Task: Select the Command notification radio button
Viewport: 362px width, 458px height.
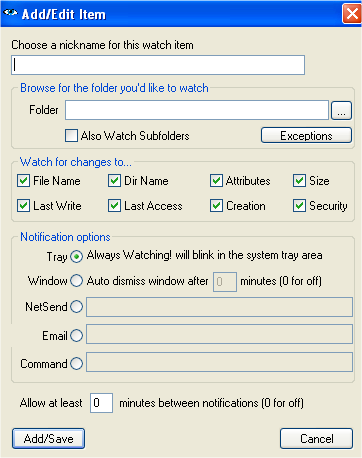Action: click(77, 363)
